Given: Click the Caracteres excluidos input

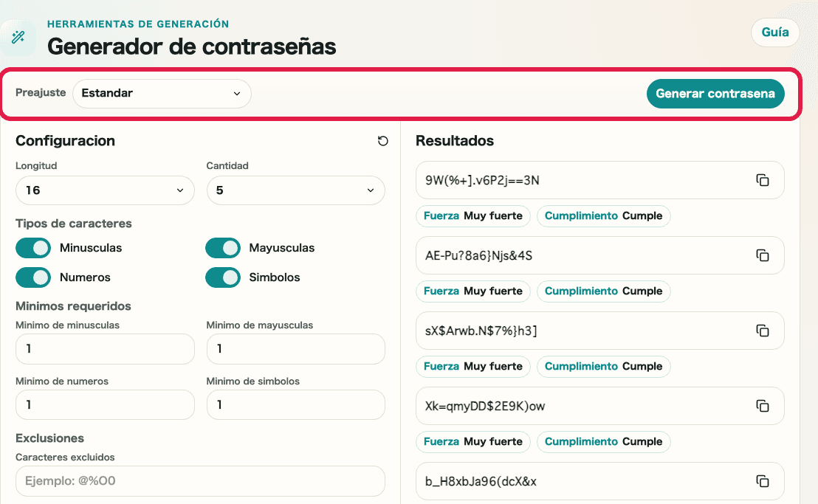Looking at the screenshot, I should [x=199, y=480].
